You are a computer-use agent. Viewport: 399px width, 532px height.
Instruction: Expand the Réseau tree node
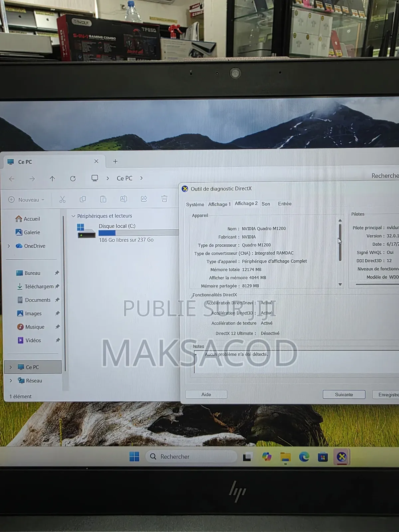click(11, 381)
